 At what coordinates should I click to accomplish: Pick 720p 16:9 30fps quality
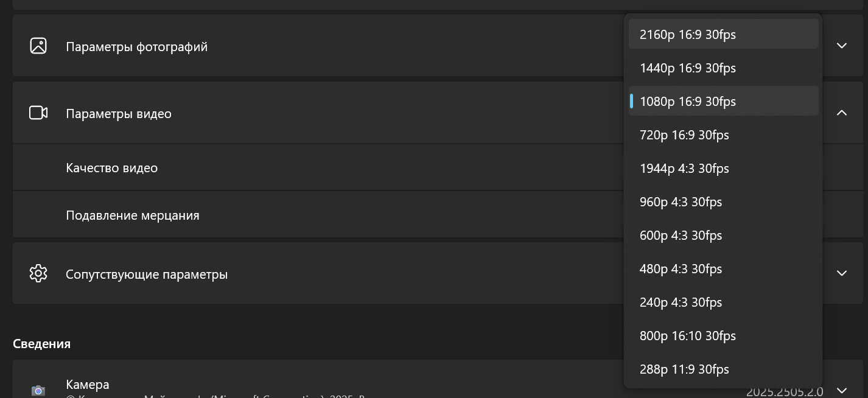pyautogui.click(x=723, y=134)
